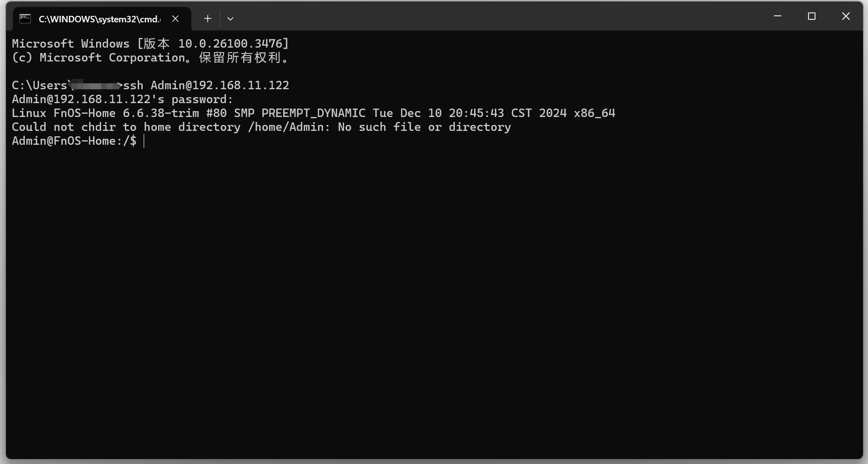The width and height of the screenshot is (868, 464).
Task: Close the cmd.exe terminal tab
Action: (x=175, y=19)
